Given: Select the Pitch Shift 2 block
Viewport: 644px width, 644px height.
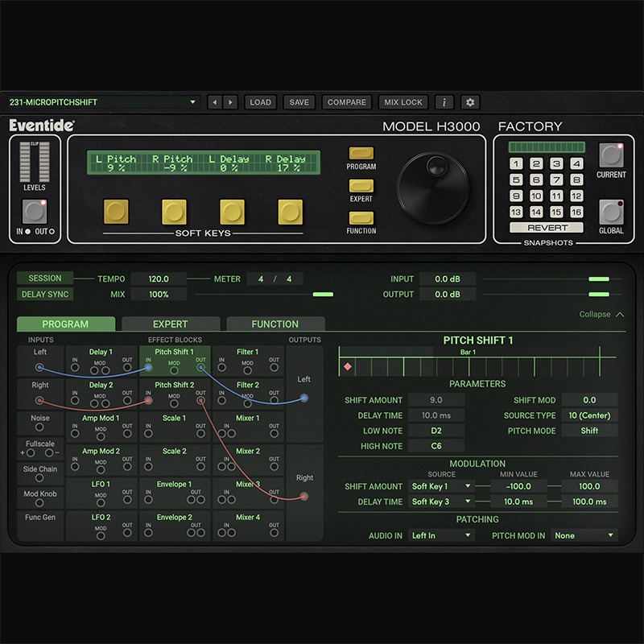Looking at the screenshot, I should (x=175, y=394).
